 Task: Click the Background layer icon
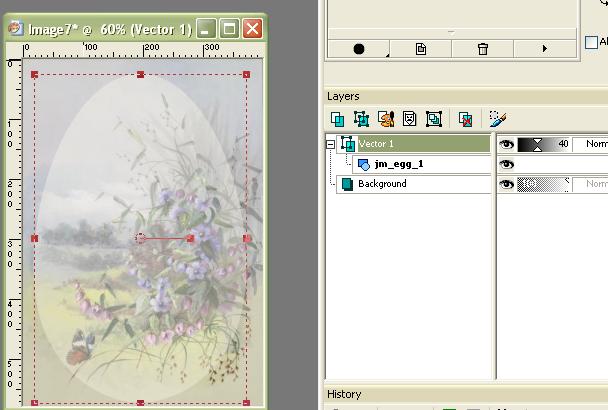click(x=347, y=184)
